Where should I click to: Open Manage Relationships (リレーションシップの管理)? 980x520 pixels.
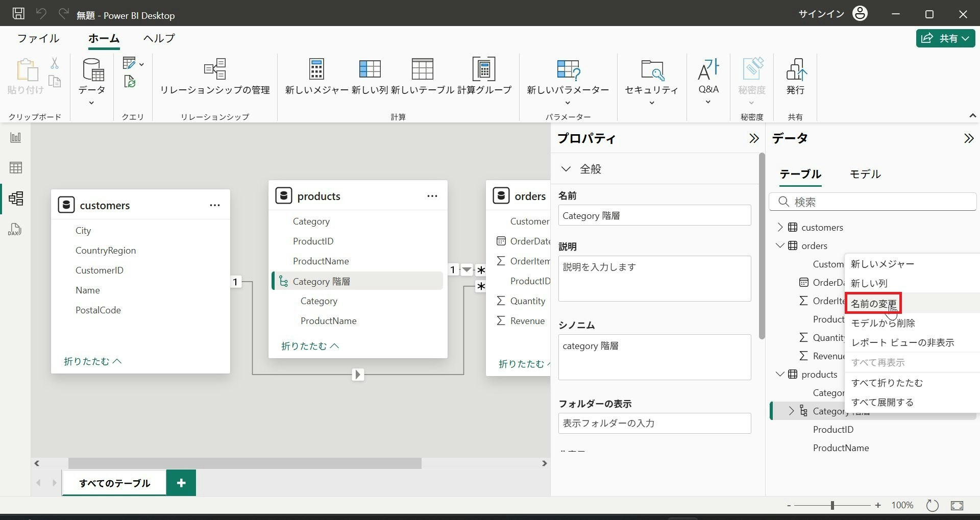[215, 77]
